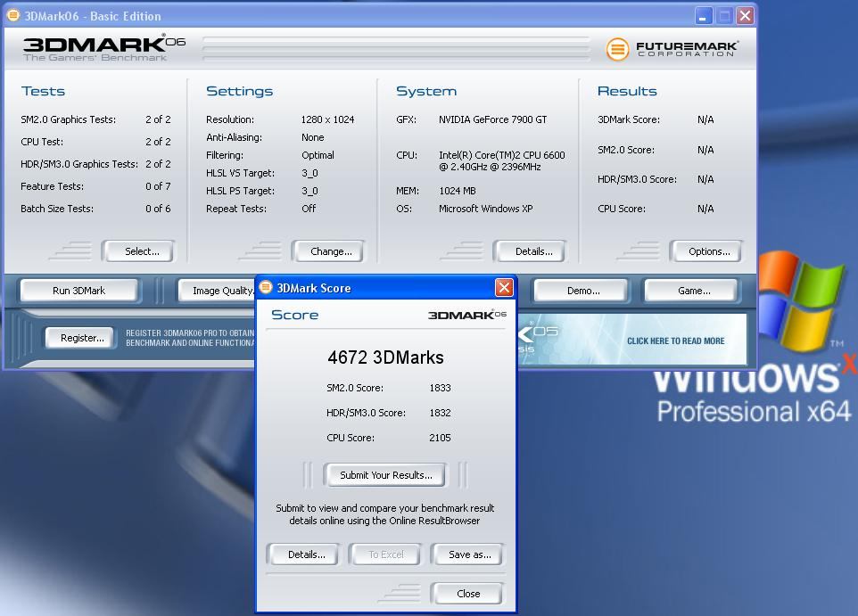
Task: Open the Change settings button
Action: (x=328, y=251)
